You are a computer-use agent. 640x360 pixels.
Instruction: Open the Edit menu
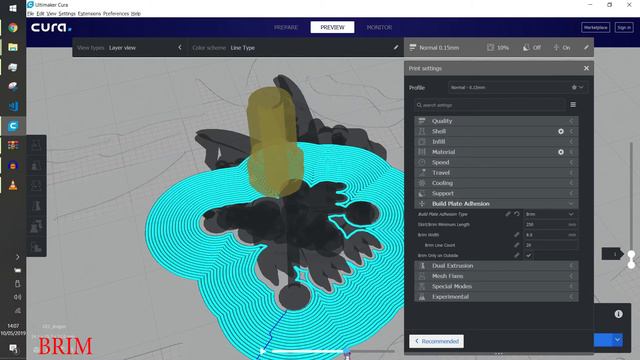pos(40,13)
